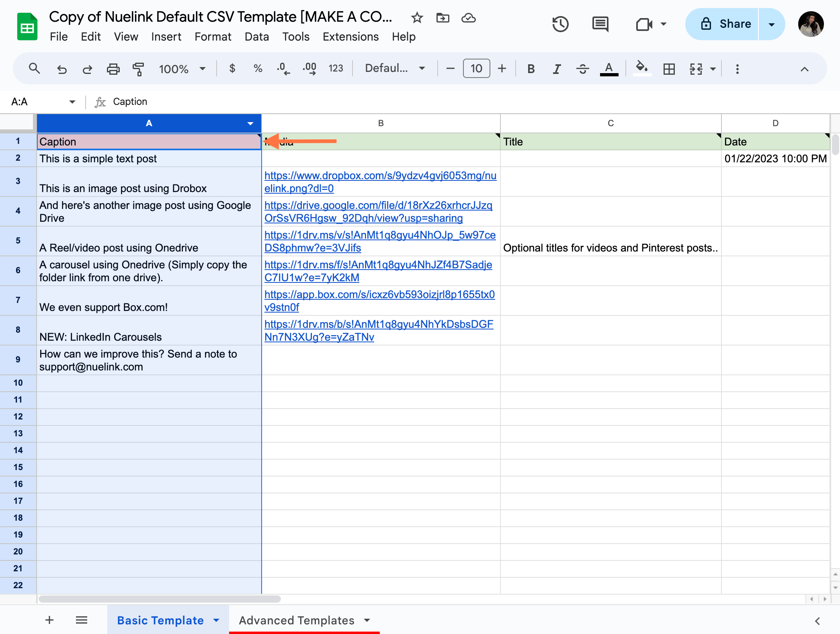840x634 pixels.
Task: Decrease font size with minus button
Action: point(451,69)
